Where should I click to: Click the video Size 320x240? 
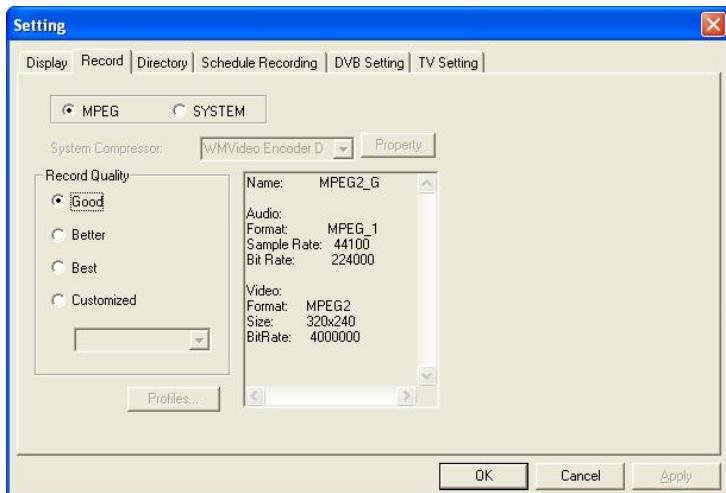(x=331, y=321)
